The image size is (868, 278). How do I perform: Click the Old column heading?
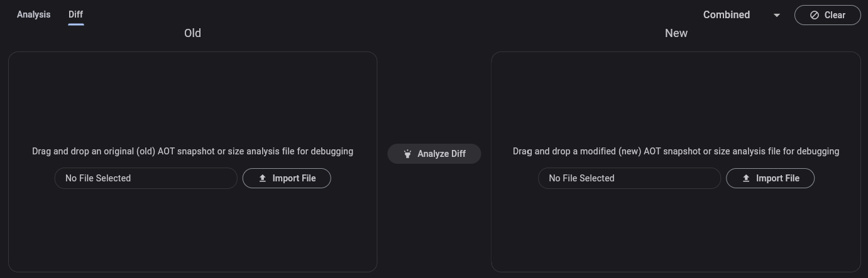[192, 33]
